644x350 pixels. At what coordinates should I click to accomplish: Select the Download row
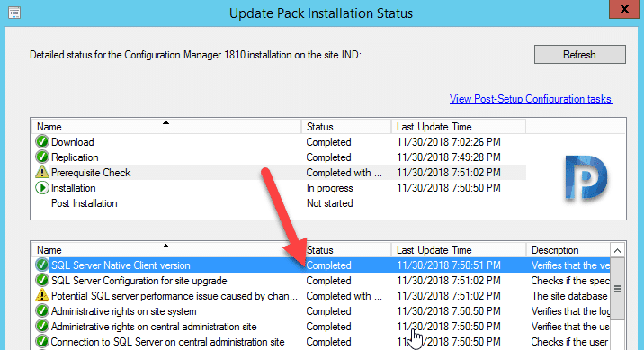tap(279, 142)
